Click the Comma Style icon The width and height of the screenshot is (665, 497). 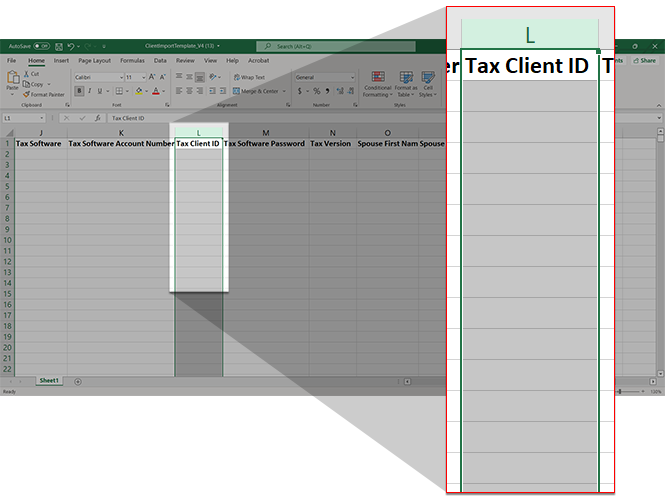coord(327,91)
